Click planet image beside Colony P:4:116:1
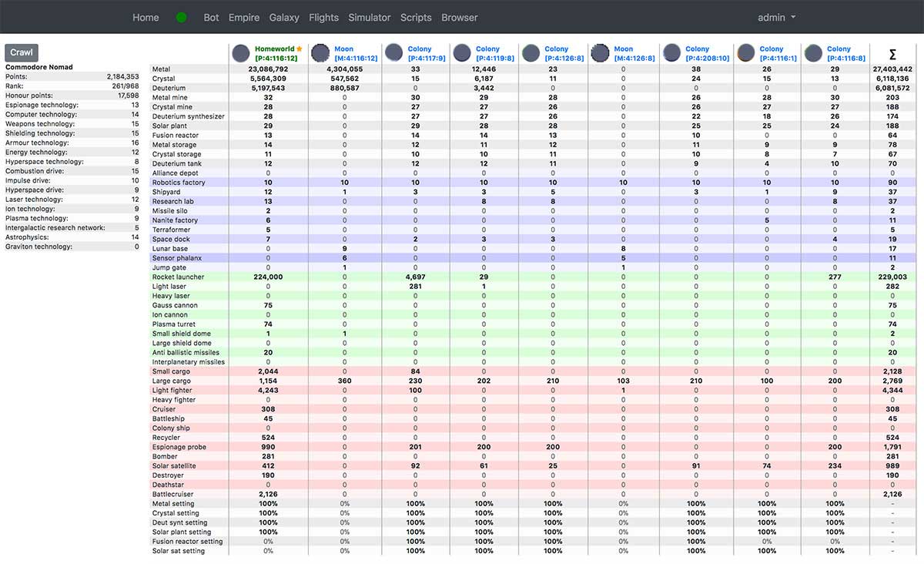Screen dimensions: 924x564 (745, 53)
